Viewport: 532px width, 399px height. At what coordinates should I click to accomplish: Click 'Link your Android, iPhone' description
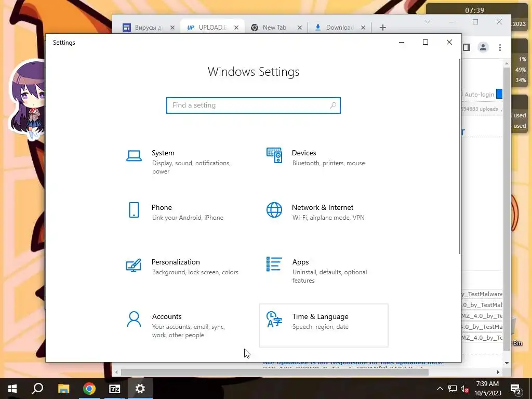(x=188, y=218)
